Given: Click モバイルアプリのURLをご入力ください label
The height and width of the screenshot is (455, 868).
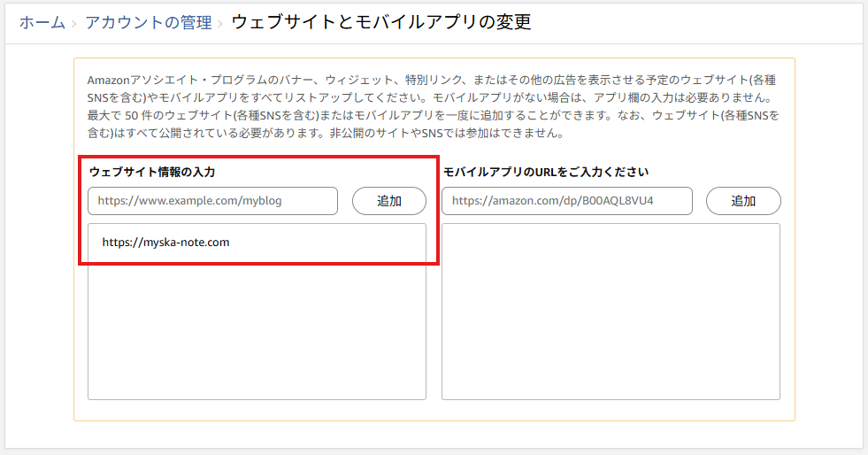Looking at the screenshot, I should (x=546, y=172).
